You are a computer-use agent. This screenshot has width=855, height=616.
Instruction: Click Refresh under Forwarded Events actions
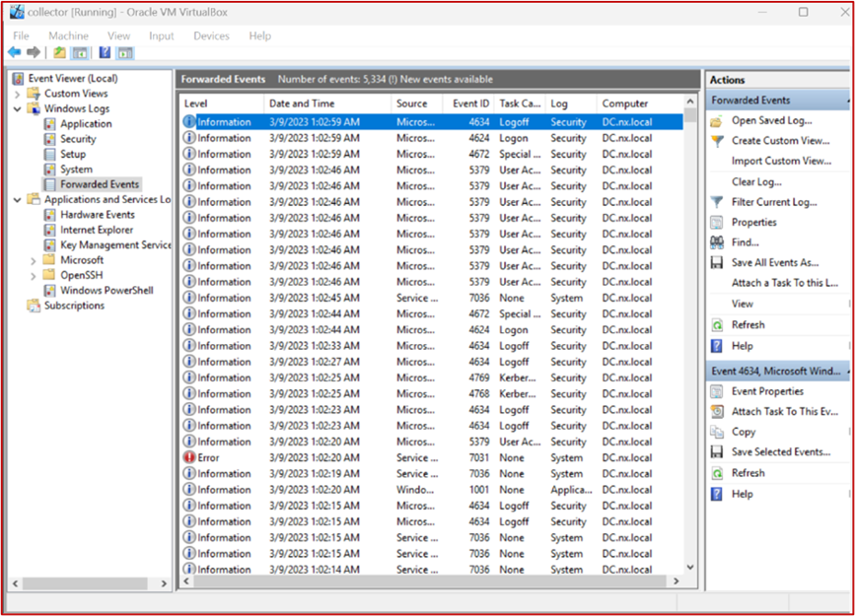(x=748, y=325)
